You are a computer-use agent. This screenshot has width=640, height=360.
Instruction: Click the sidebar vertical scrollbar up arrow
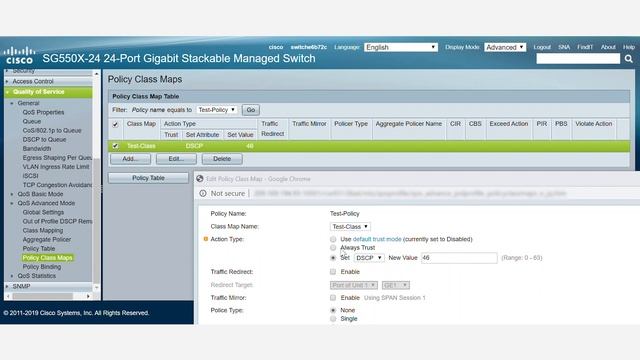(x=96, y=74)
